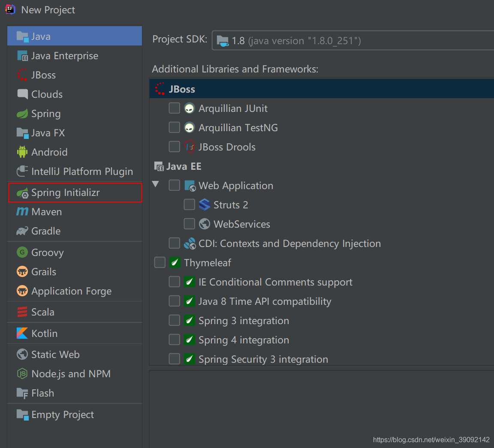Collapse the Web Application tree node
494x448 pixels.
(155, 185)
